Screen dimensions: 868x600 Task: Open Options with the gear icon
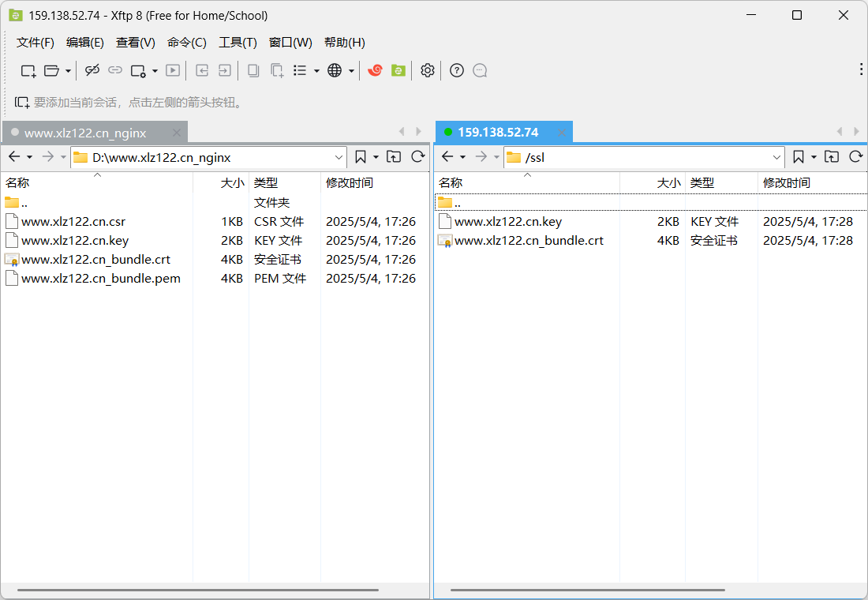pyautogui.click(x=428, y=70)
